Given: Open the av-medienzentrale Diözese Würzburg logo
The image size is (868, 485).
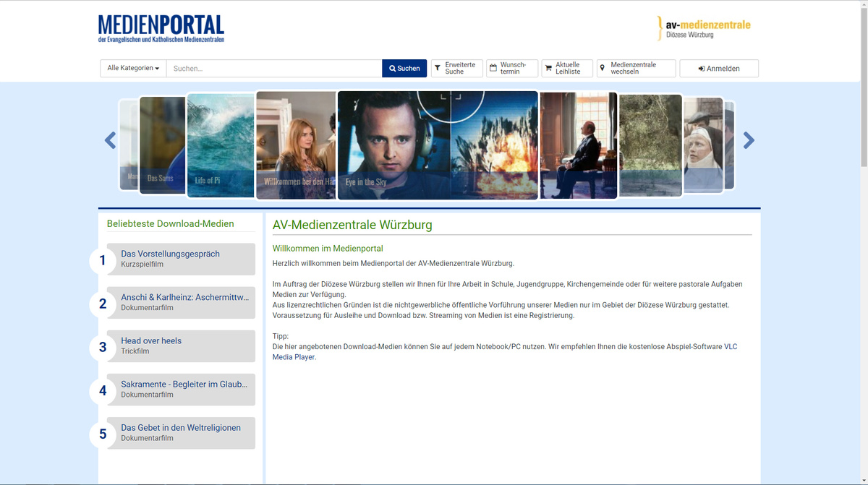Looking at the screenshot, I should (x=704, y=28).
